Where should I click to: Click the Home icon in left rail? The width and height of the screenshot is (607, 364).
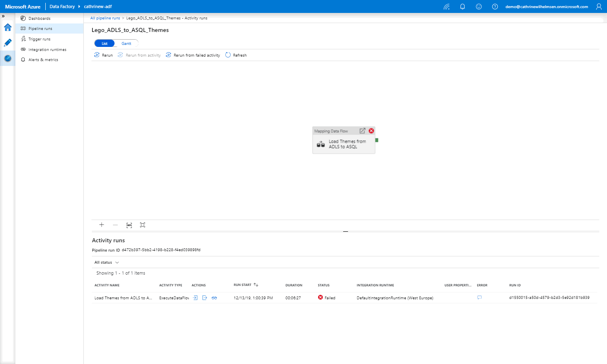[8, 28]
